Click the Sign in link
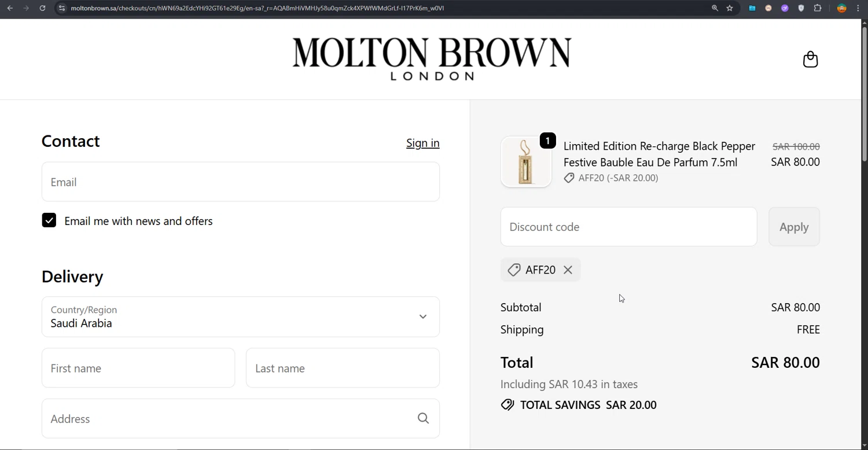Screen dimensions: 868x450 pos(422,143)
